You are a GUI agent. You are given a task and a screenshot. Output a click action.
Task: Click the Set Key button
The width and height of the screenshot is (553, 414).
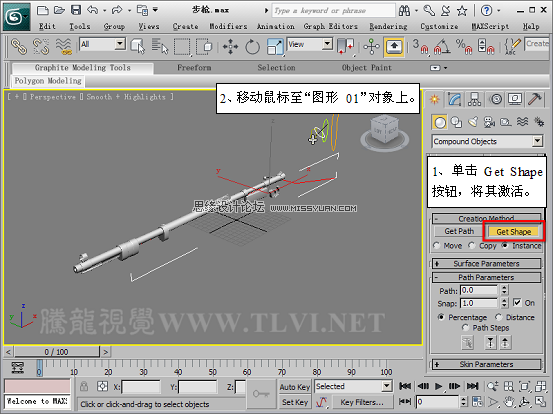[294, 402]
